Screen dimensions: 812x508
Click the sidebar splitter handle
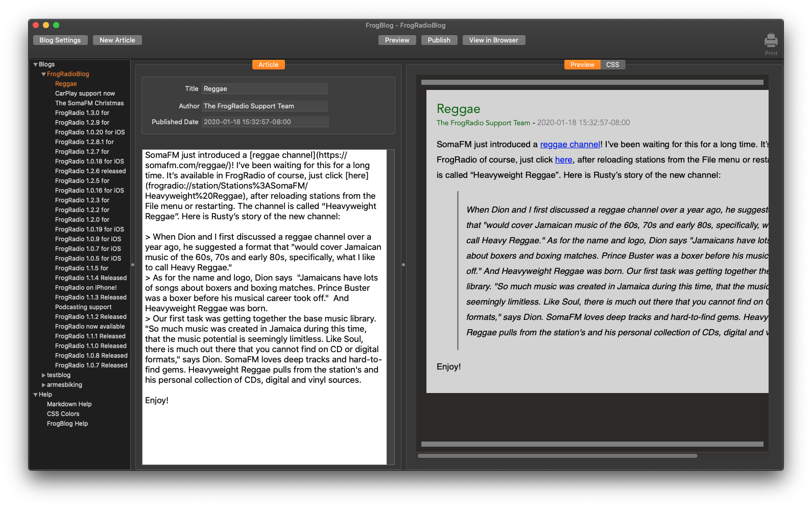133,265
